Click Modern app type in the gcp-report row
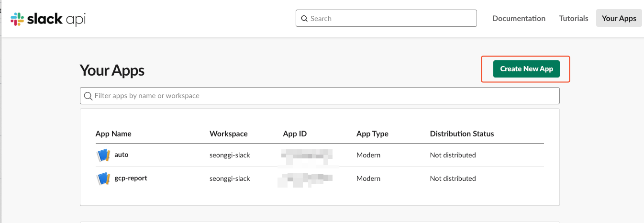Image resolution: width=644 pixels, height=223 pixels. click(368, 178)
